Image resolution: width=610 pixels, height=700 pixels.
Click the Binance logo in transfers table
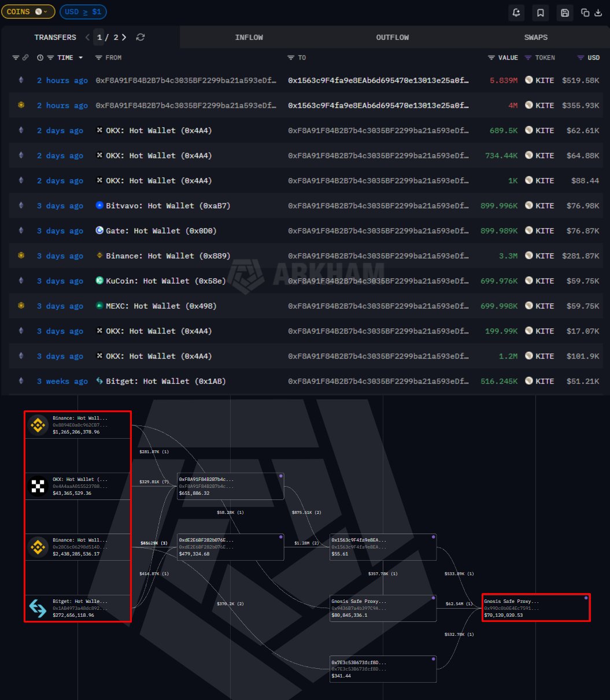click(99, 255)
